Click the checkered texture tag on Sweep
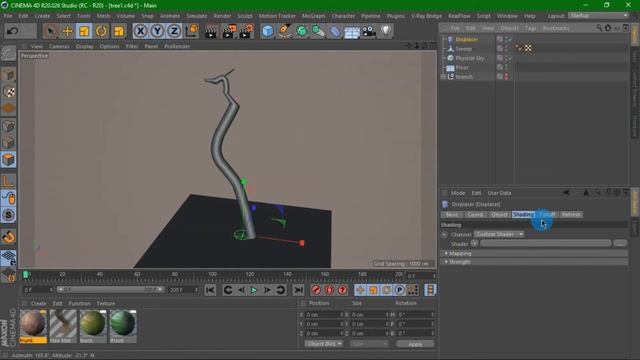Viewport: 640px width, 360px height. [528, 48]
